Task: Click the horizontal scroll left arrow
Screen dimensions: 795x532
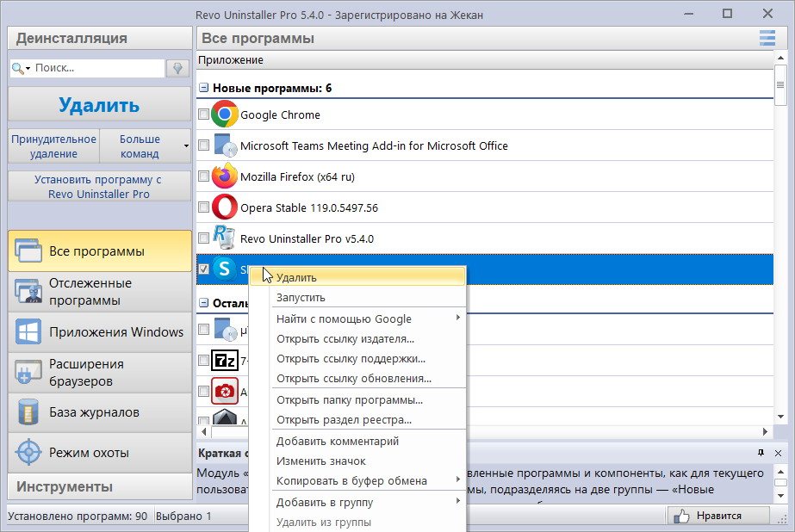Action: (x=204, y=431)
